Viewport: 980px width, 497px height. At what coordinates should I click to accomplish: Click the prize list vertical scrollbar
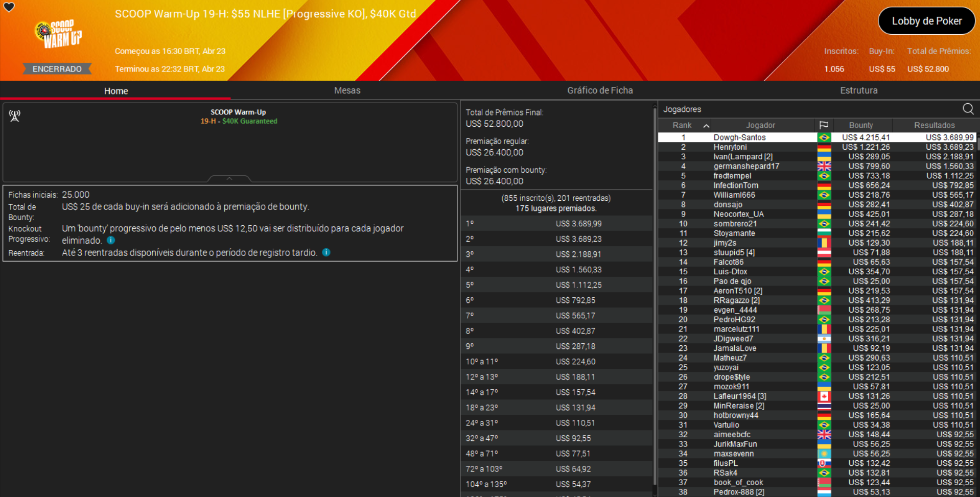click(655, 296)
